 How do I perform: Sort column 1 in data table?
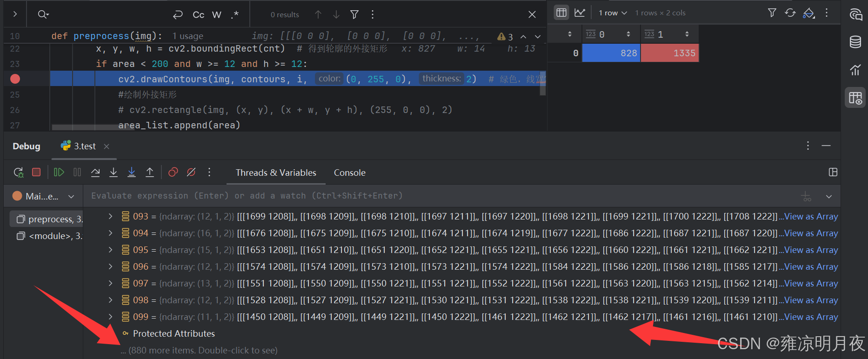pyautogui.click(x=687, y=34)
